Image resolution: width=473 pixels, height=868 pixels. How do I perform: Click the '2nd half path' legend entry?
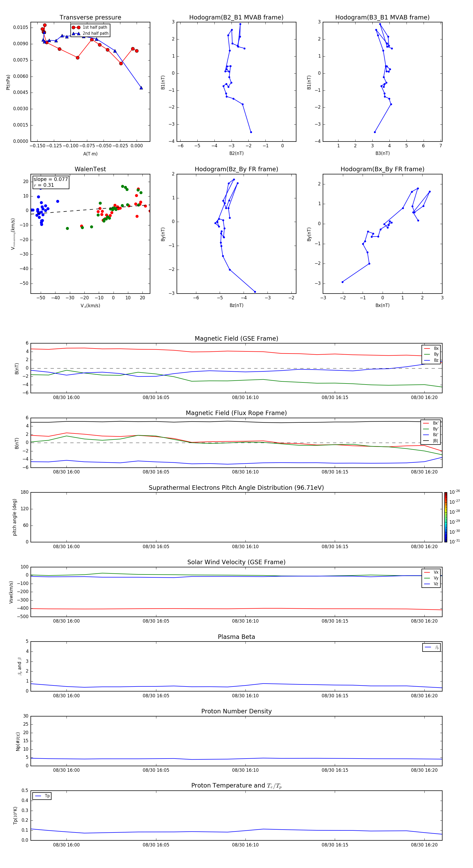90,33
